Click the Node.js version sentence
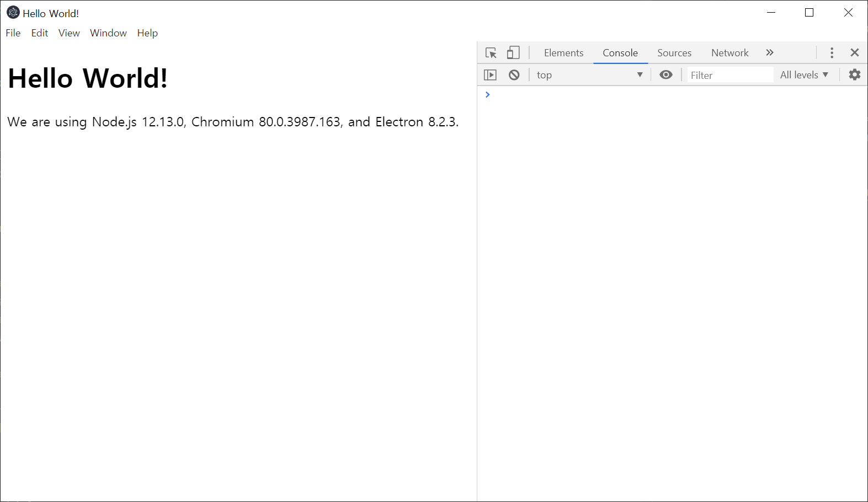The image size is (868, 502). (233, 122)
